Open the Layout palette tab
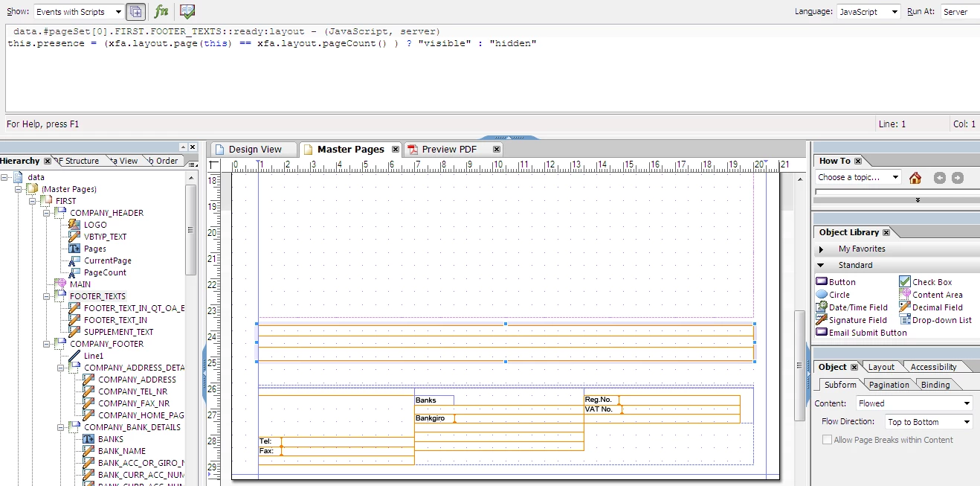Viewport: 980px width, 486px height. (881, 367)
